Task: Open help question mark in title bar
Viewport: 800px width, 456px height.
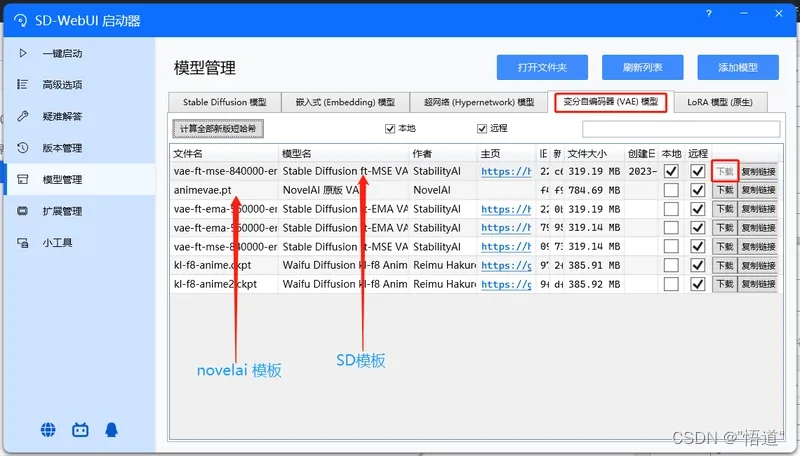Action: (x=709, y=14)
